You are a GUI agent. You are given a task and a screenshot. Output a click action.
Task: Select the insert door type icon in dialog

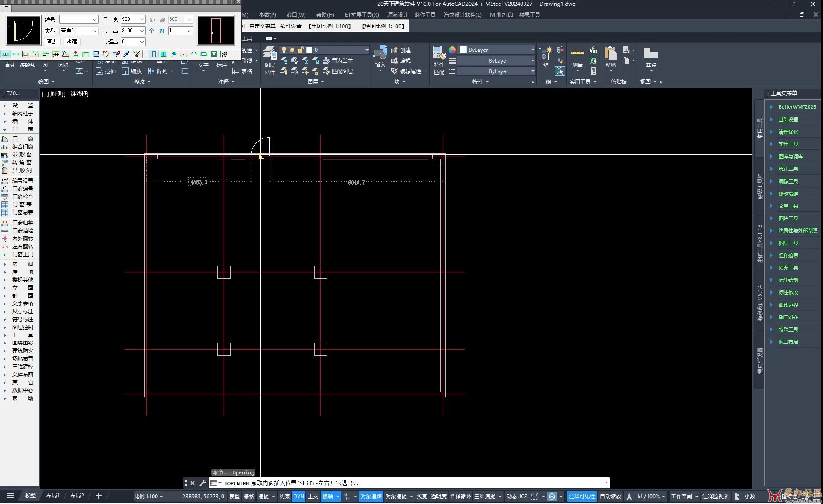pos(153,54)
